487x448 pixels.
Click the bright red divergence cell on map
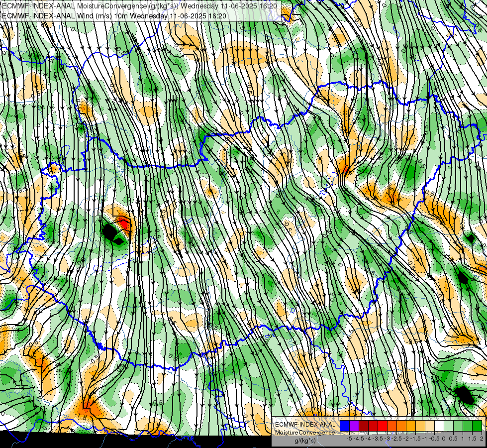(124, 224)
